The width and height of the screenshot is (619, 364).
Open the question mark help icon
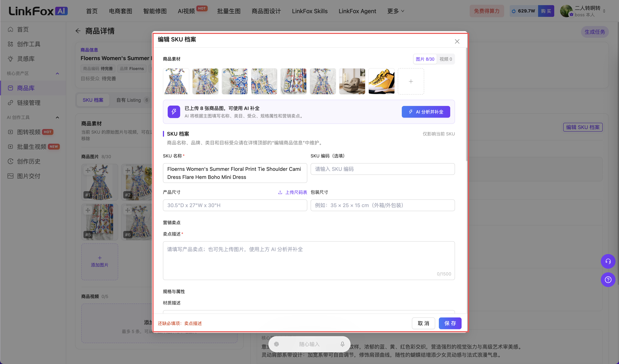click(x=608, y=280)
